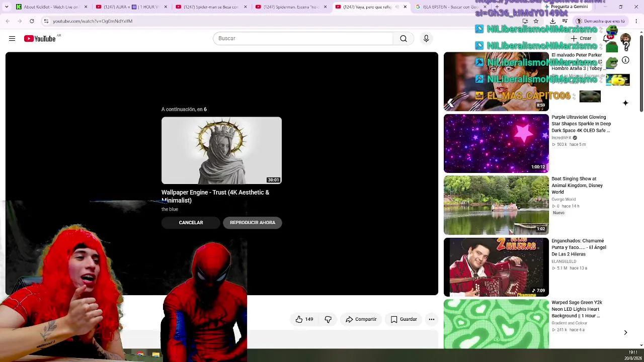Cancel autoplay with CANCELAR
This screenshot has height=362, width=644.
pos(191,223)
